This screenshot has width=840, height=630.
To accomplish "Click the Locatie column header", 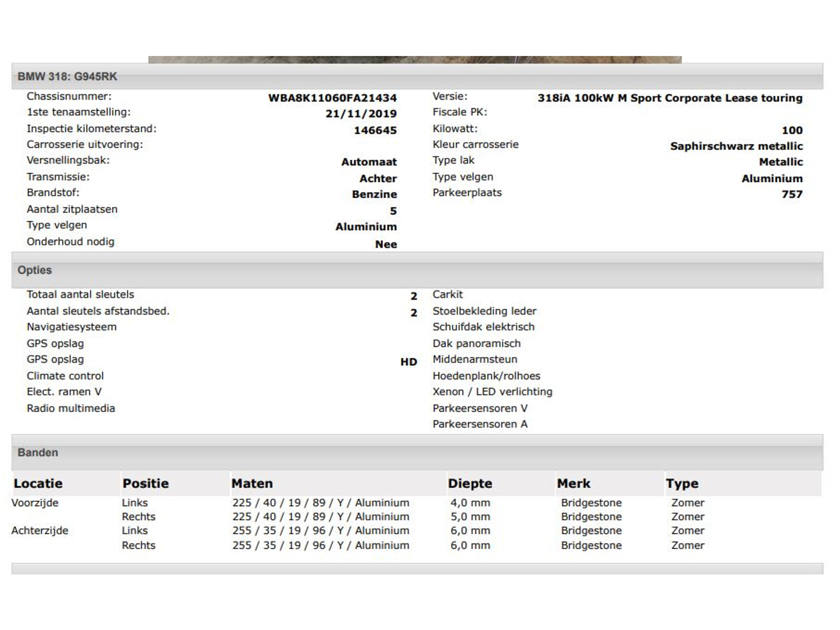I will pyautogui.click(x=38, y=483).
